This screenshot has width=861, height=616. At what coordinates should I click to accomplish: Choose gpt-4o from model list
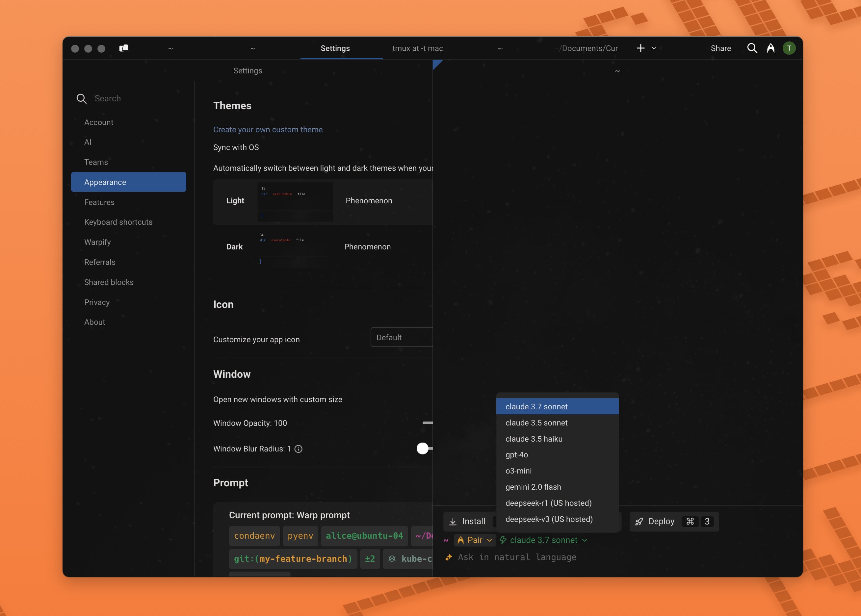[x=557, y=455]
